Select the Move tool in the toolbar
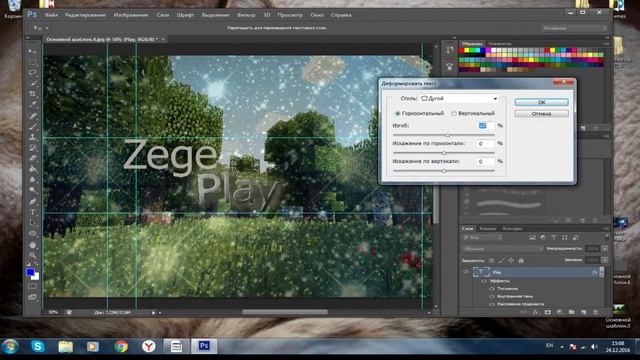The image size is (640, 360). pos(32,51)
